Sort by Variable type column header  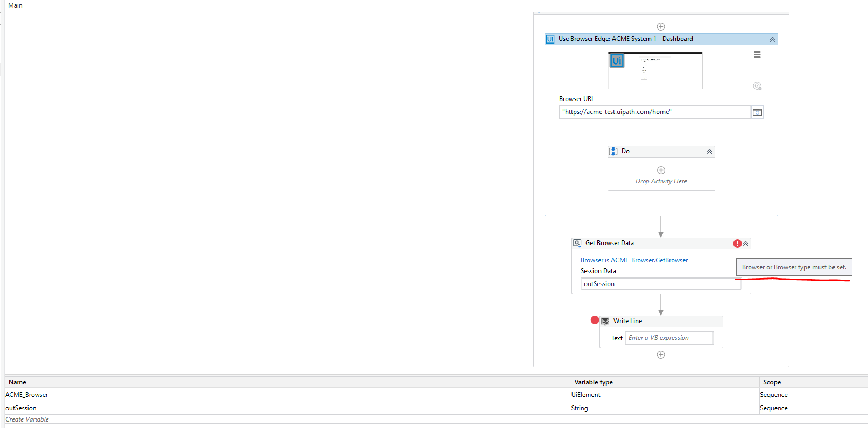(x=665, y=382)
